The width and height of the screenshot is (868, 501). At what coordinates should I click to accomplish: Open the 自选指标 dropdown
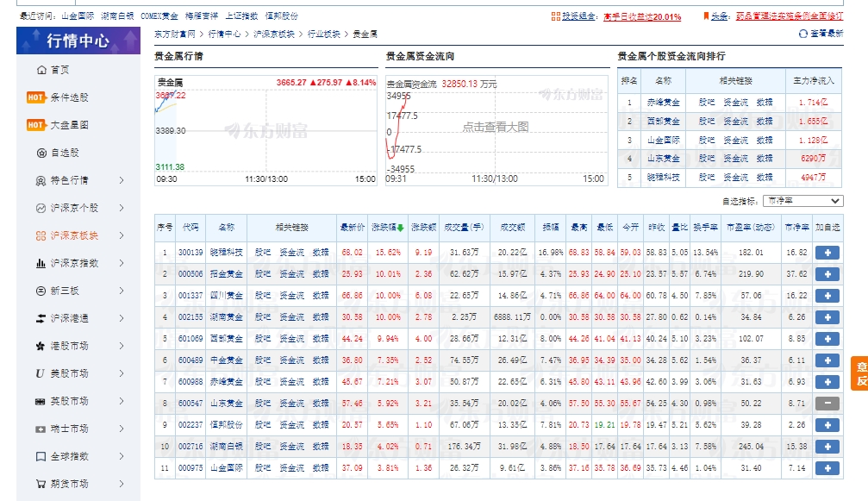pos(802,201)
